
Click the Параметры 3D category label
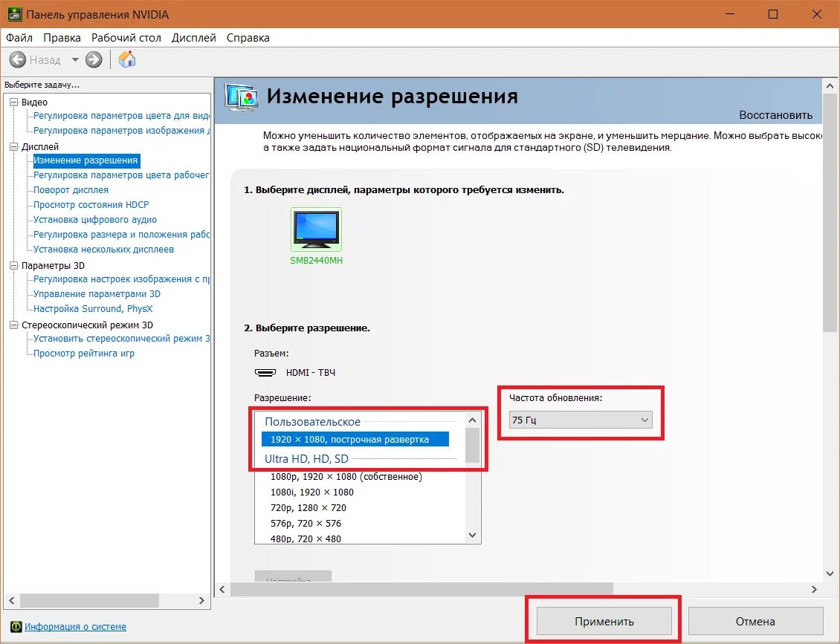53,265
